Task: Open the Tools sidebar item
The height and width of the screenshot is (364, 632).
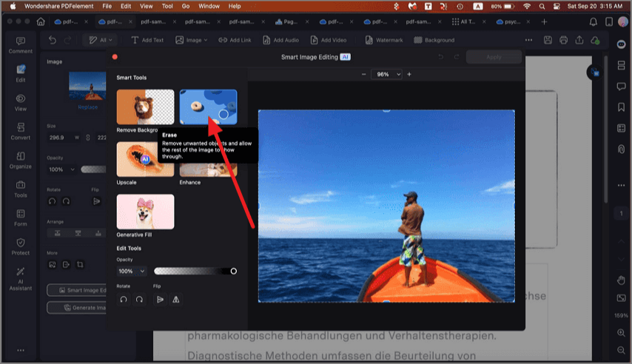Action: click(21, 189)
